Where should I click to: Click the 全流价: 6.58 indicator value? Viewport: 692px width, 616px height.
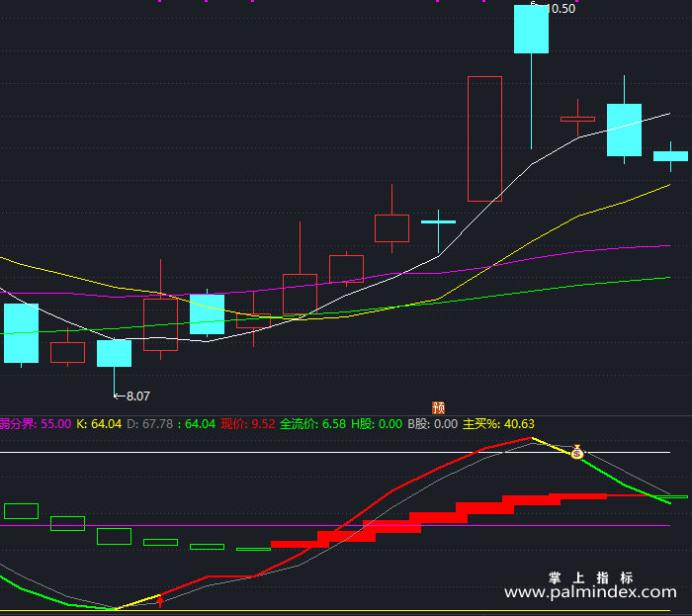point(313,424)
